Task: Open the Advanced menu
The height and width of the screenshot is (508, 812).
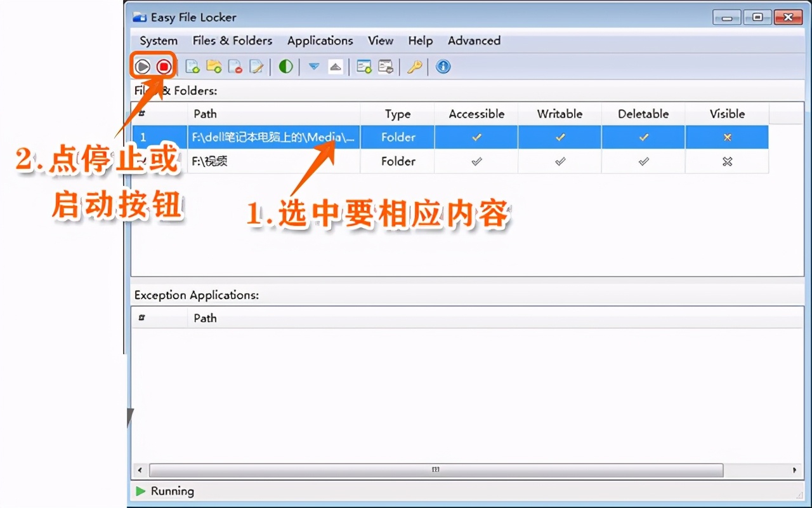Action: (x=473, y=41)
